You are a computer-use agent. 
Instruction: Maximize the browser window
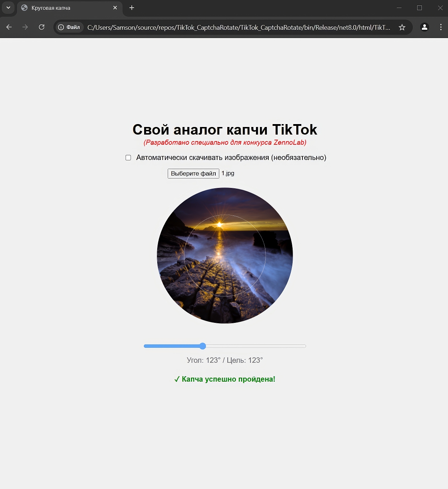click(x=419, y=8)
